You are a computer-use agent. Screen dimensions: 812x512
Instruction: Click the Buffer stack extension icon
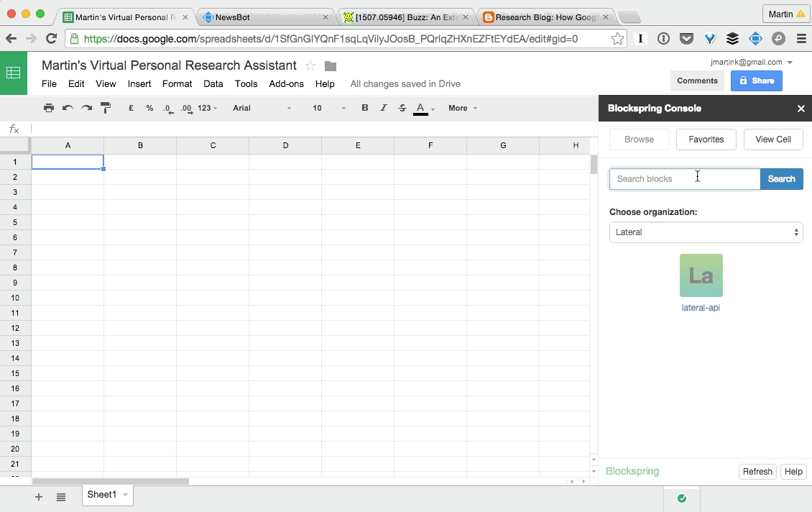point(732,38)
